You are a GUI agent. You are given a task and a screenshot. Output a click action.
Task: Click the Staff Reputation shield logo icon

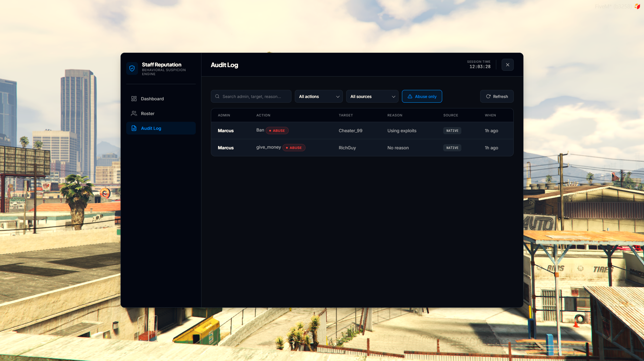132,68
